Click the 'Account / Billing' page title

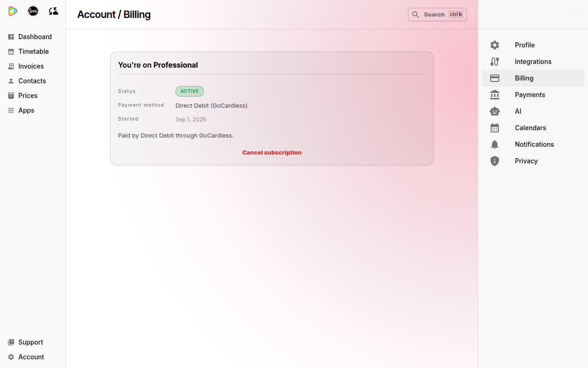(114, 15)
